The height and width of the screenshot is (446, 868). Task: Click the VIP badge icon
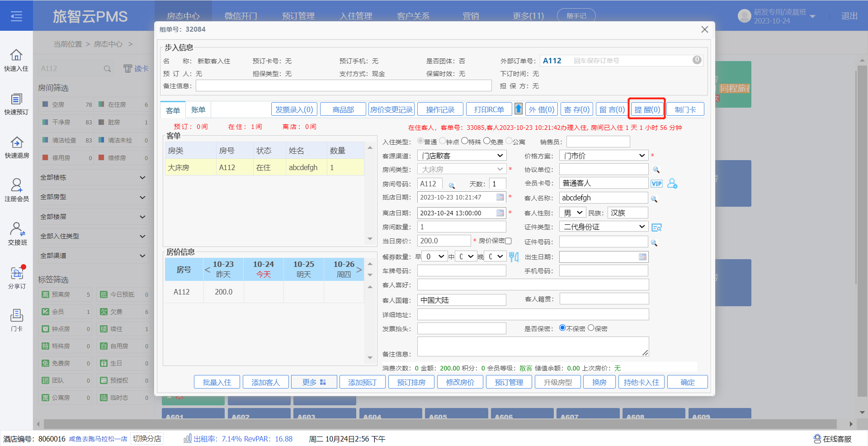[656, 184]
